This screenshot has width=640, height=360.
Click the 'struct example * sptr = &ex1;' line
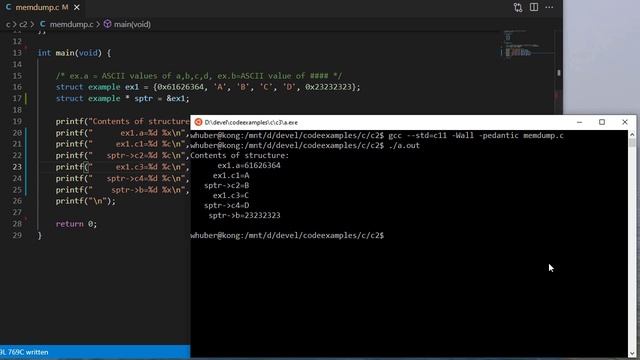pos(122,98)
